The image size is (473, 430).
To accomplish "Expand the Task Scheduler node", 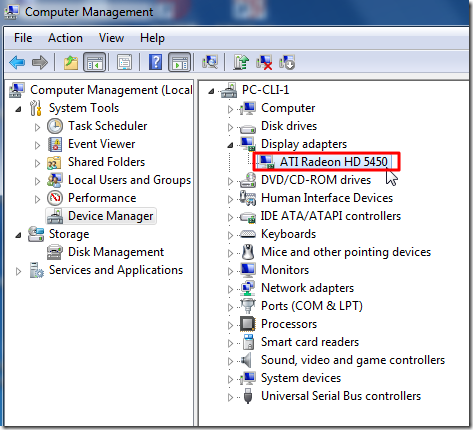I will coord(37,127).
